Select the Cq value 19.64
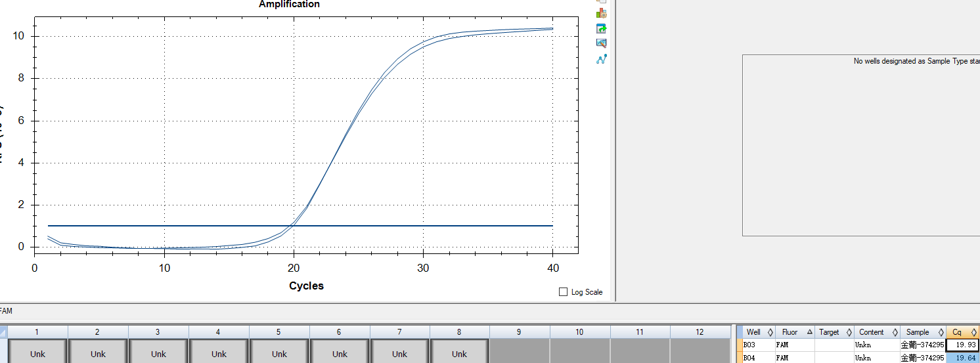980x363 pixels. point(962,358)
